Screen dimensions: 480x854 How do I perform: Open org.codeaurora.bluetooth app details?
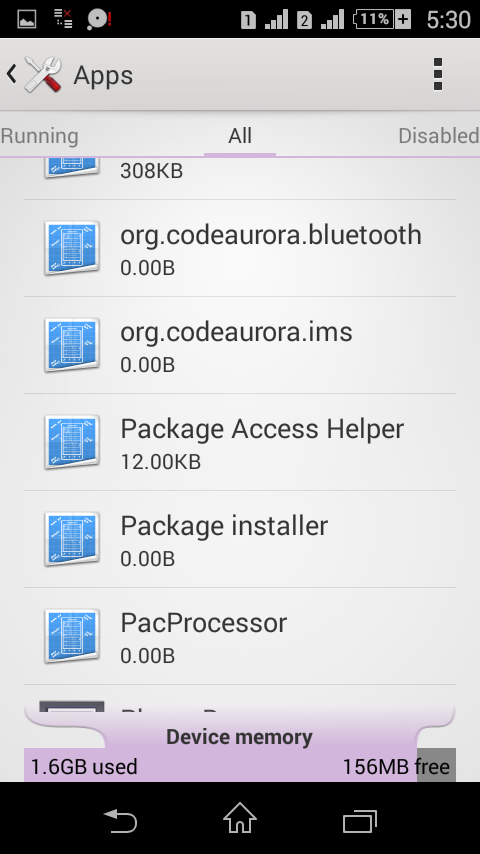coord(240,248)
